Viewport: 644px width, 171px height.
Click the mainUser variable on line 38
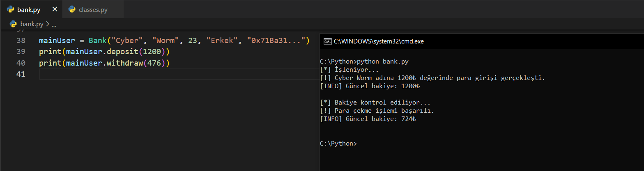(57, 41)
